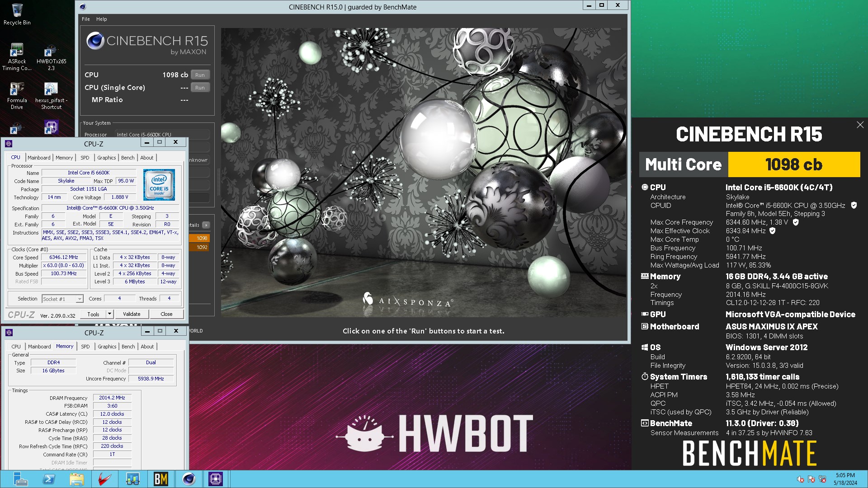The height and width of the screenshot is (488, 868).
Task: Run the CPU multi-core test
Action: tap(200, 75)
